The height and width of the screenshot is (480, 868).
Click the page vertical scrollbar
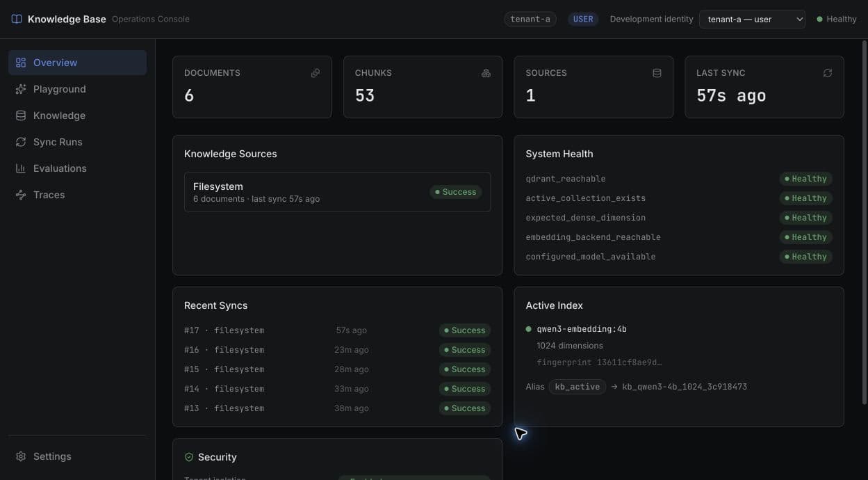[x=864, y=223]
